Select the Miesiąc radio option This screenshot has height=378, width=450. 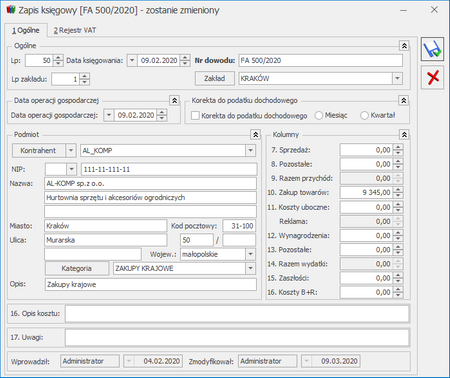(x=319, y=115)
